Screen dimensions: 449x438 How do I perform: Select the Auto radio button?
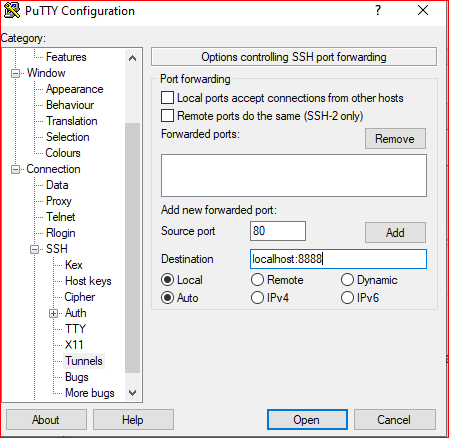tap(167, 298)
